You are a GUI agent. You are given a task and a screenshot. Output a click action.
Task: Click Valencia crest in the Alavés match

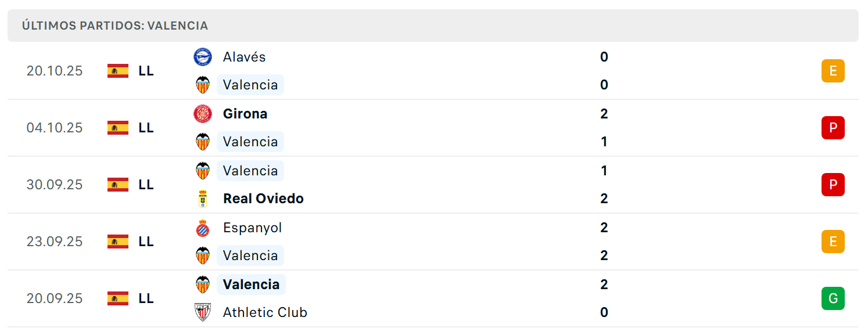point(203,85)
